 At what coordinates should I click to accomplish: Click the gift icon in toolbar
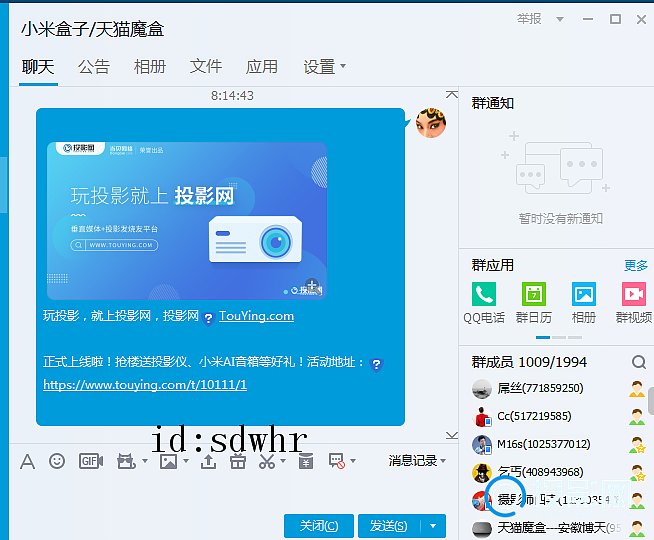pyautogui.click(x=238, y=461)
